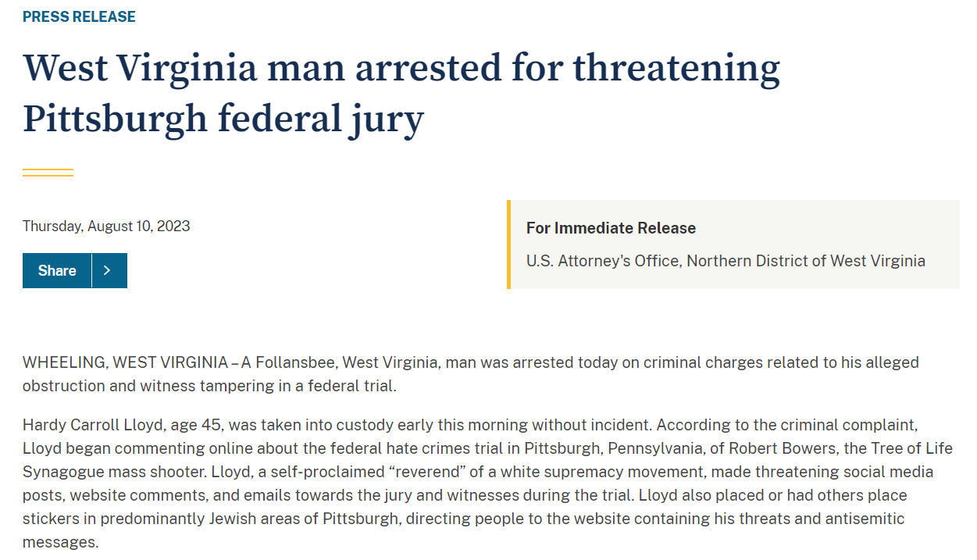
Task: Click the yellow double line under the headline
Action: 48,173
